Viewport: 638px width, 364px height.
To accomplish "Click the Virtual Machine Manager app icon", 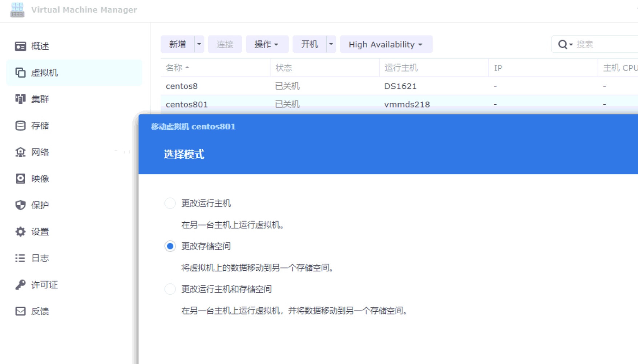I will (17, 10).
